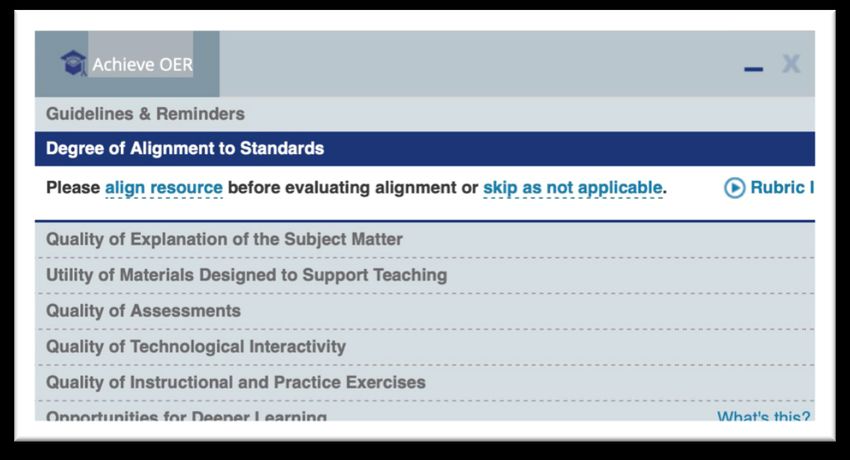Click the graduation cap logo icon
Image resolution: width=850 pixels, height=460 pixels.
coord(74,63)
